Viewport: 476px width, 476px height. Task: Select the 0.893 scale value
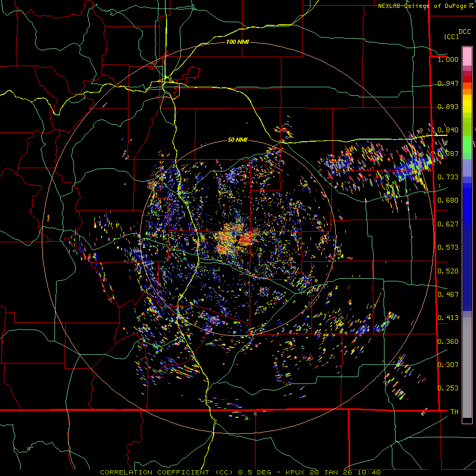[448, 106]
